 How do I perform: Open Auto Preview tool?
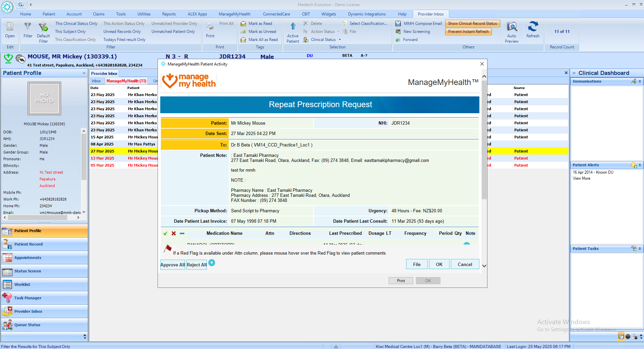[x=511, y=28]
